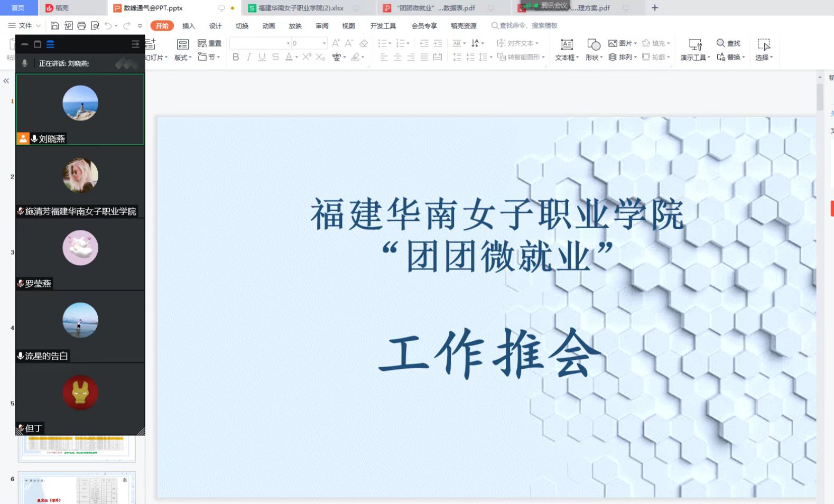Add a new document tab with plus
The height and width of the screenshot is (504, 834).
tap(655, 7)
